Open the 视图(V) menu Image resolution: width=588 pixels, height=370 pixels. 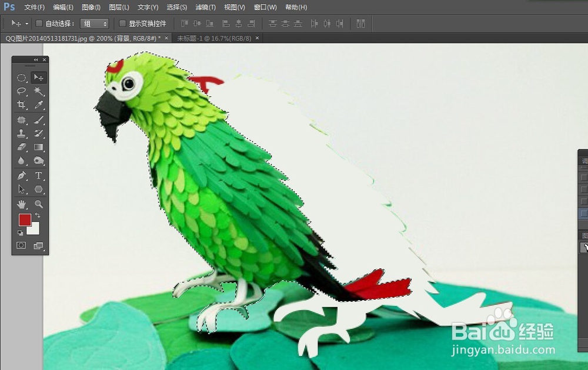(x=235, y=7)
